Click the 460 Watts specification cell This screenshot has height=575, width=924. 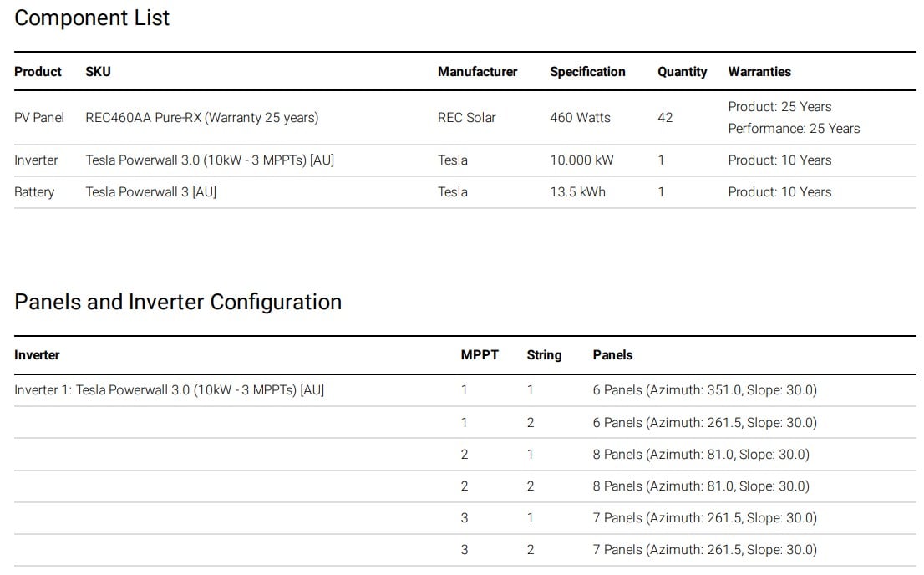tap(580, 118)
